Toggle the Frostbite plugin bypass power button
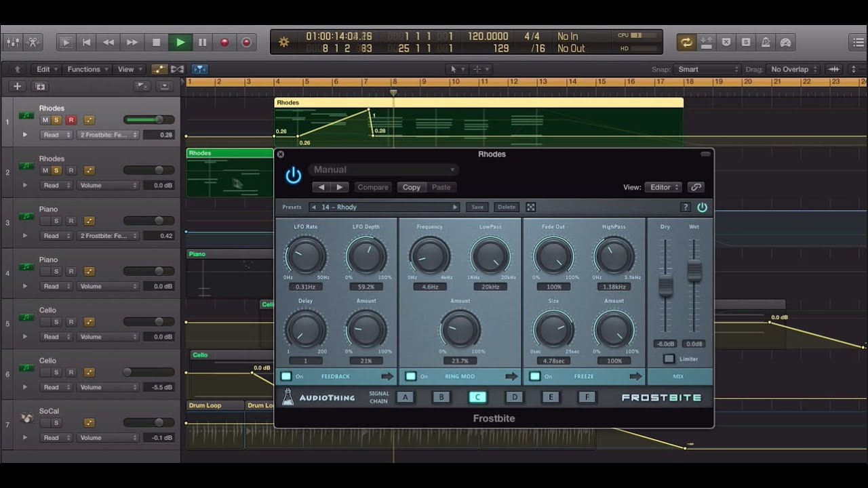This screenshot has height=488, width=868. coord(293,176)
